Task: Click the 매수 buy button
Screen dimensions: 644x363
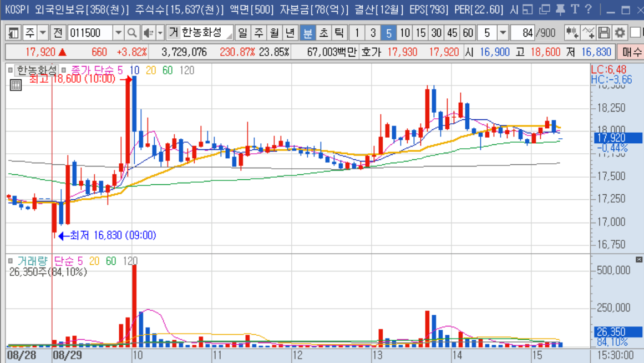Action: pos(631,52)
